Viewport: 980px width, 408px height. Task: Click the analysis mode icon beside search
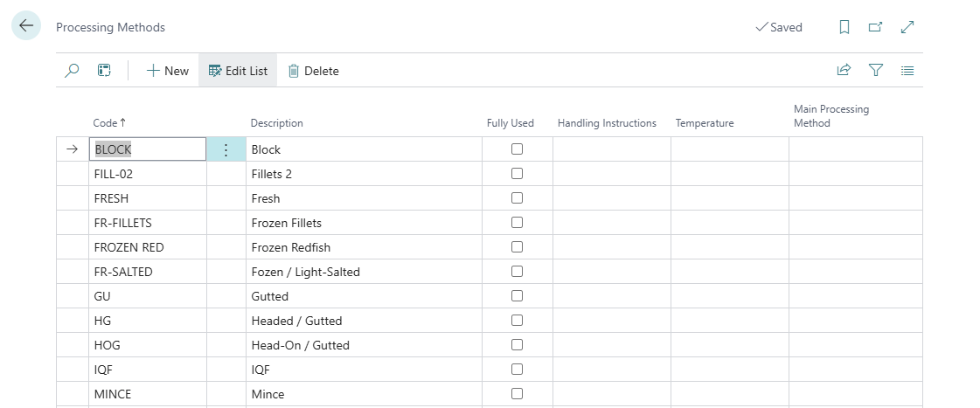tap(104, 71)
